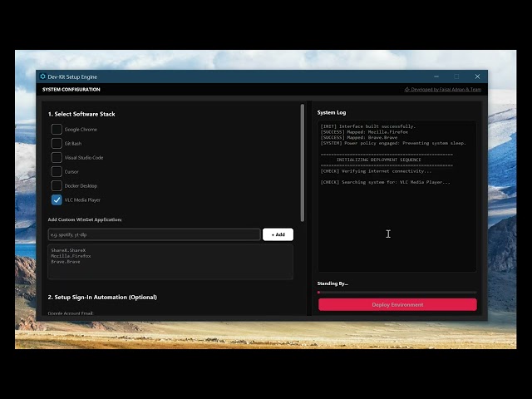
Task: Open the Developed by Faisal Adnan & Team link
Action: (x=446, y=90)
